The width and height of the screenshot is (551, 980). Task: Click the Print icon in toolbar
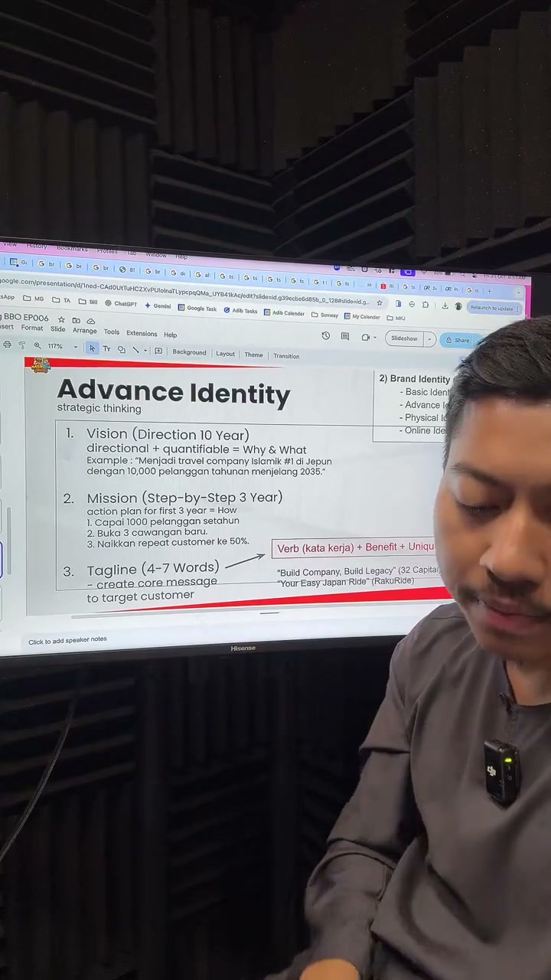pos(7,345)
